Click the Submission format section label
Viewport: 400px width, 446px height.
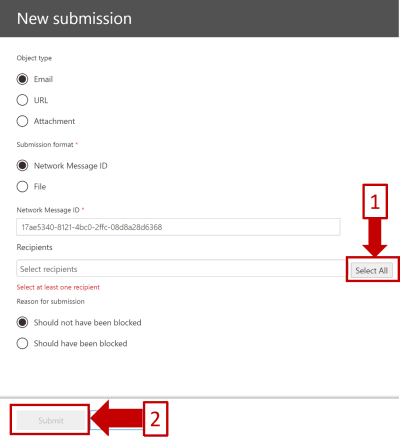(45, 144)
